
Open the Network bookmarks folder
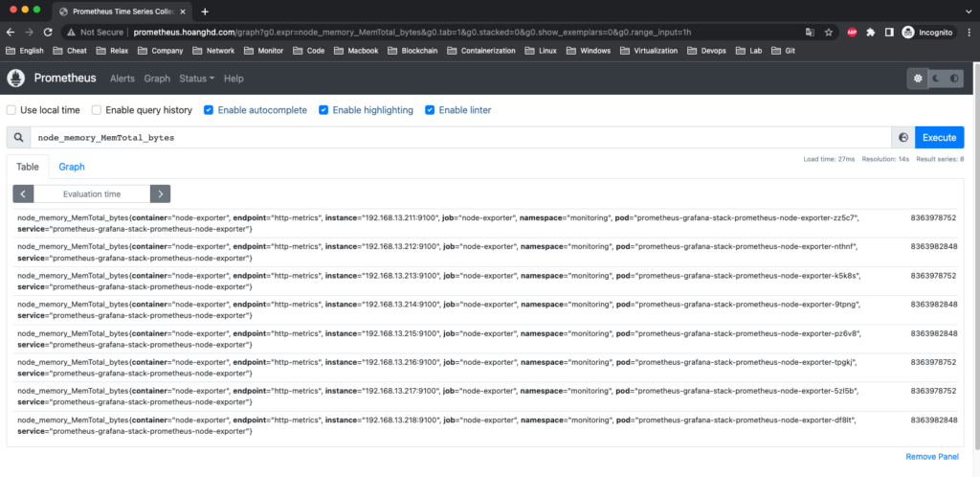[213, 51]
